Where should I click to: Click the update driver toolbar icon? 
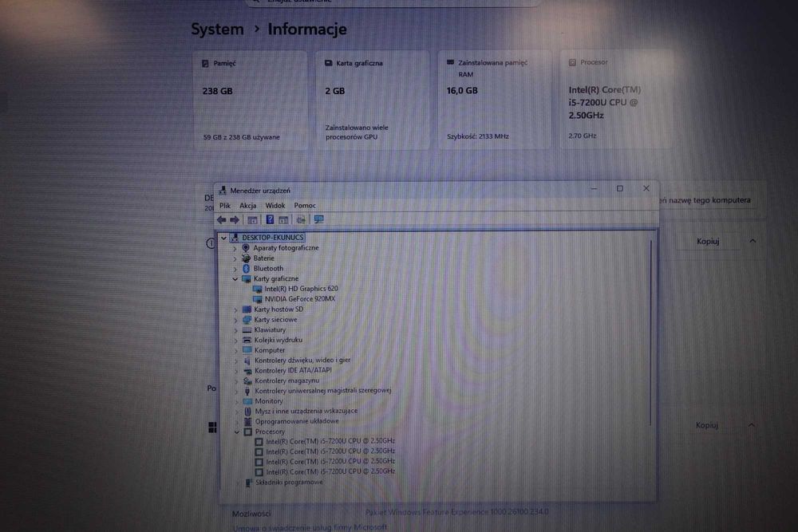point(301,219)
